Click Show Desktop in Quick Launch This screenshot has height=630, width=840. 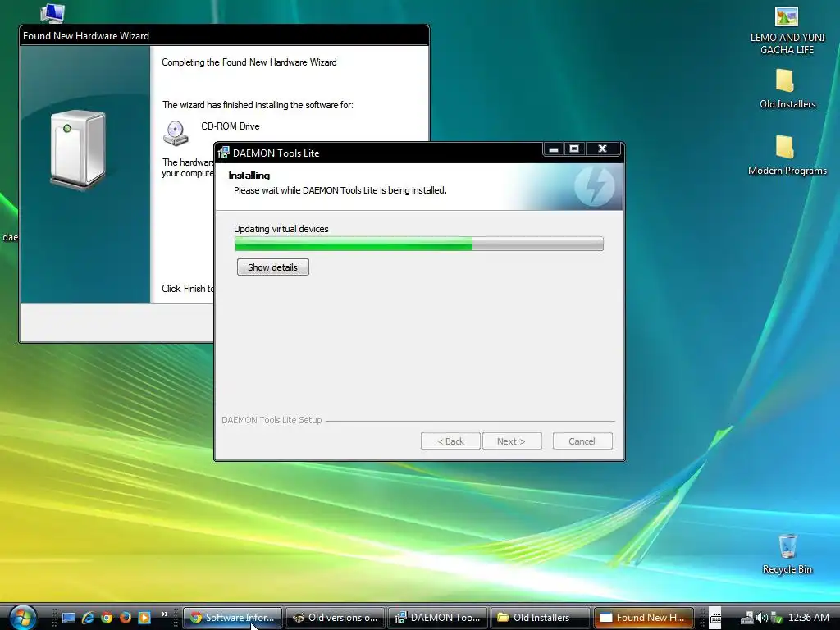click(x=69, y=618)
